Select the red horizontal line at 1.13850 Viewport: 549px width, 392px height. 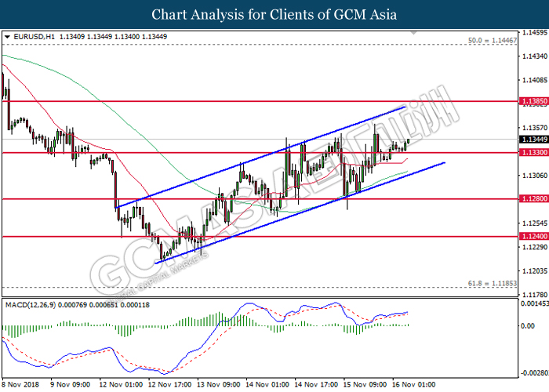point(260,101)
